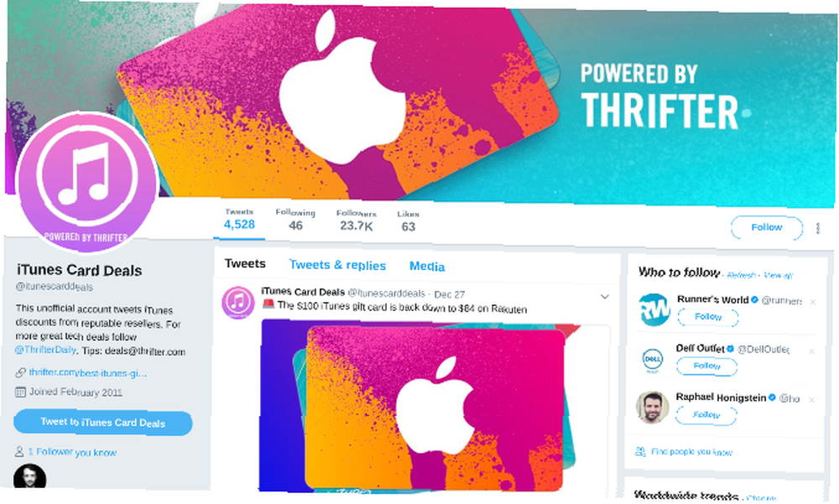Viewport: 839px width, 504px height.
Task: Open Dell Outlet profile logo
Action: click(x=653, y=358)
